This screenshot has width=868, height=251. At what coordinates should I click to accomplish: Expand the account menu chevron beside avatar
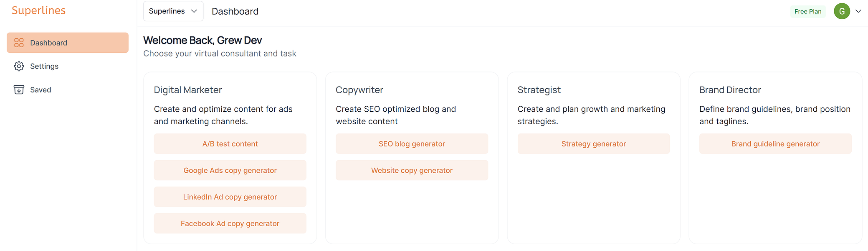point(858,11)
